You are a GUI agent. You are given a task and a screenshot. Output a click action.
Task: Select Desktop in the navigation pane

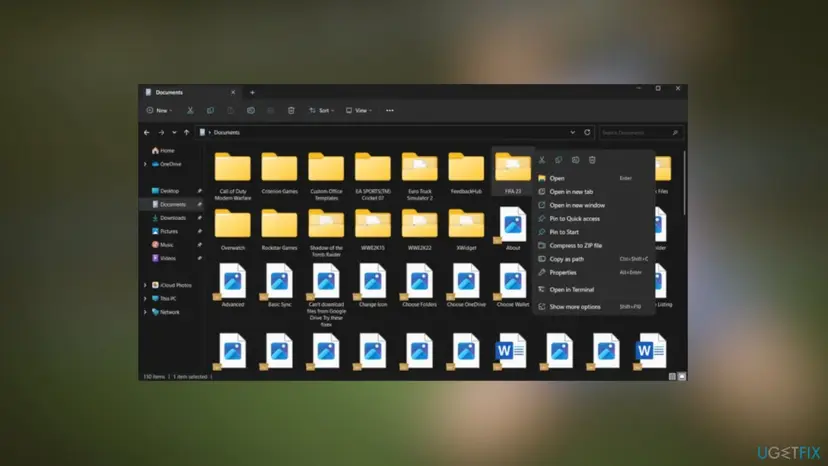(166, 191)
